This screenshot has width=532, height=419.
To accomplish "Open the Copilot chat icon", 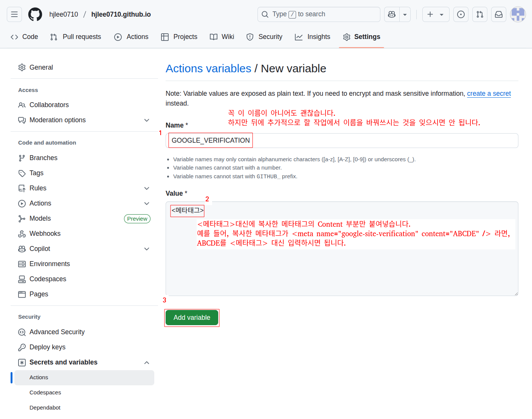I will point(392,14).
